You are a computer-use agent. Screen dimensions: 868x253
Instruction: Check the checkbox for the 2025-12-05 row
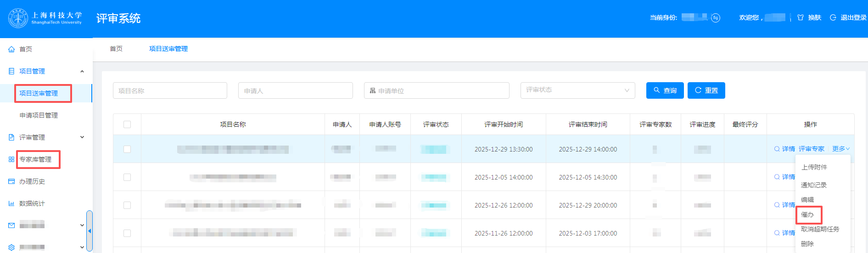click(127, 177)
